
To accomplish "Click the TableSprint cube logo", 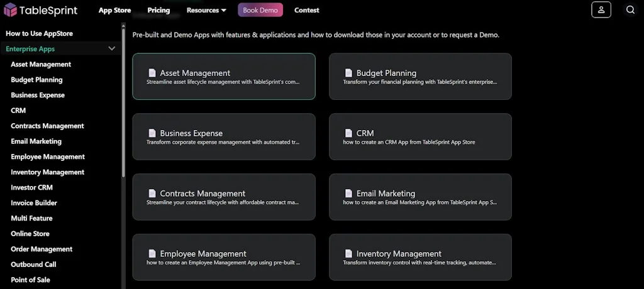I will tap(11, 10).
